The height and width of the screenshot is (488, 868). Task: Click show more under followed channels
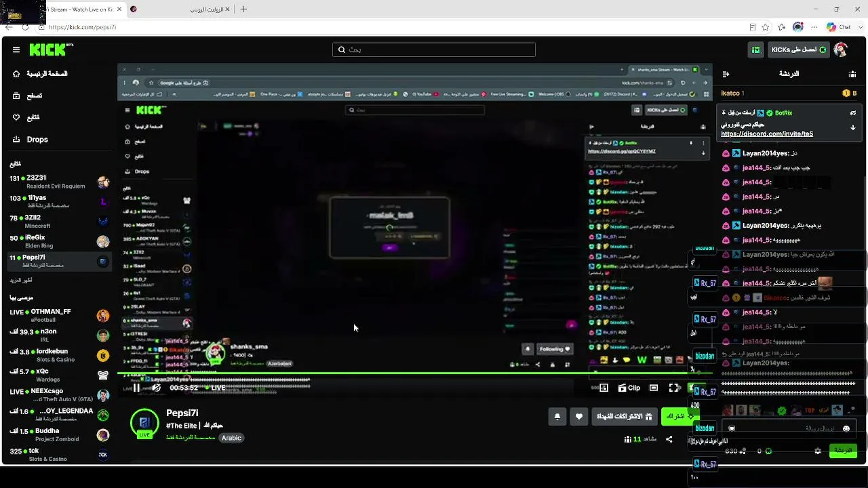(x=21, y=280)
